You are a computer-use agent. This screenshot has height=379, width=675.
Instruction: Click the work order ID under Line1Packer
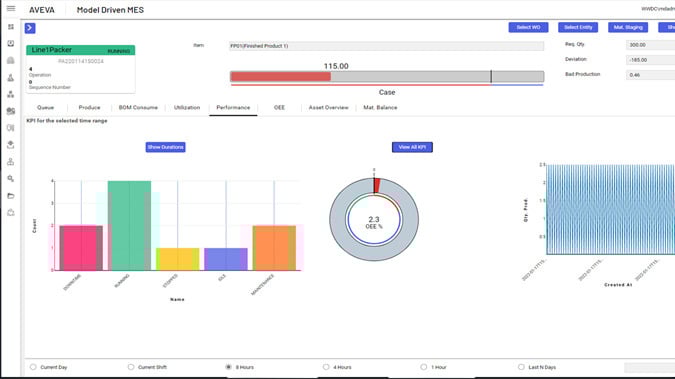81,61
